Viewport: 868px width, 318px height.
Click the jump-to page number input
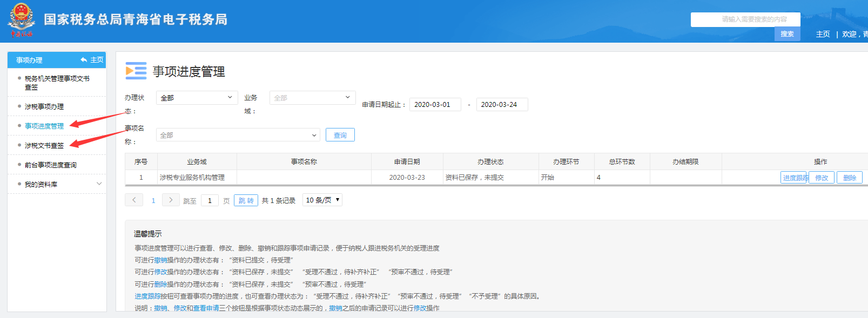[x=210, y=200]
